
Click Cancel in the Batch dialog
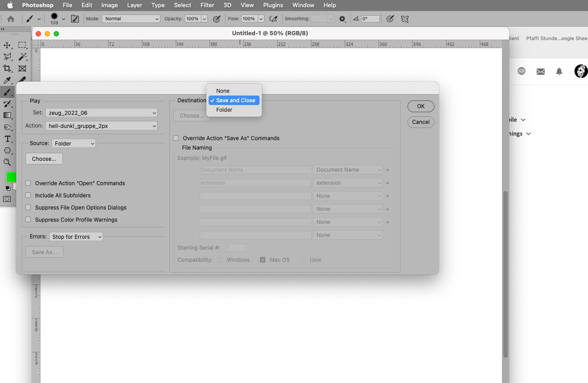(x=421, y=122)
